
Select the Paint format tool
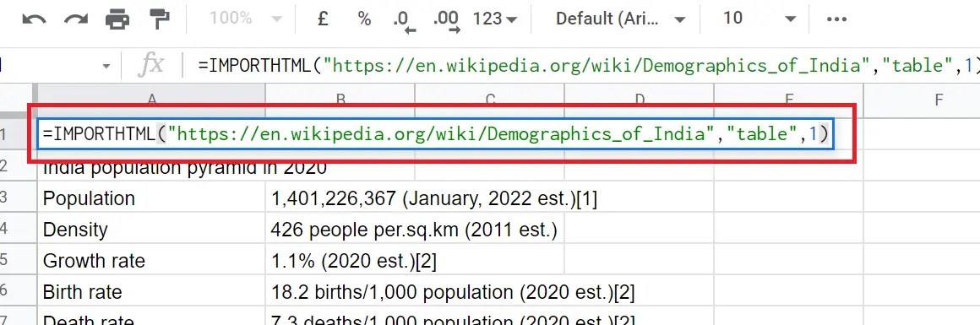pyautogui.click(x=160, y=19)
